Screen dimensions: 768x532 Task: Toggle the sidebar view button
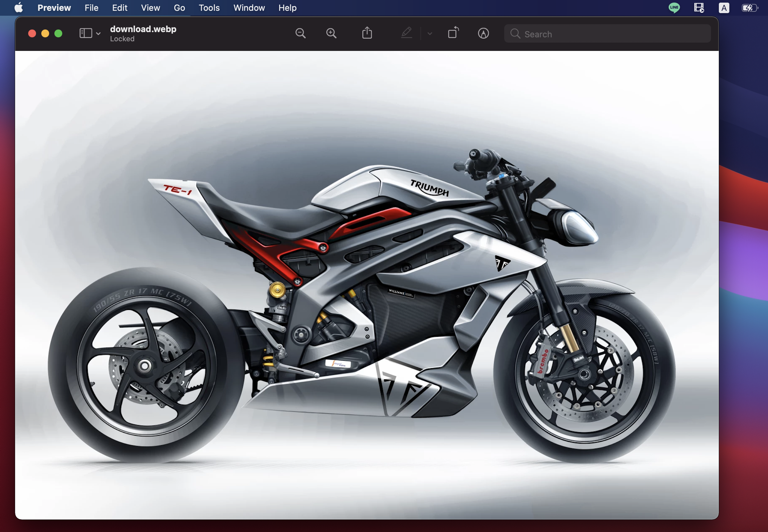86,33
